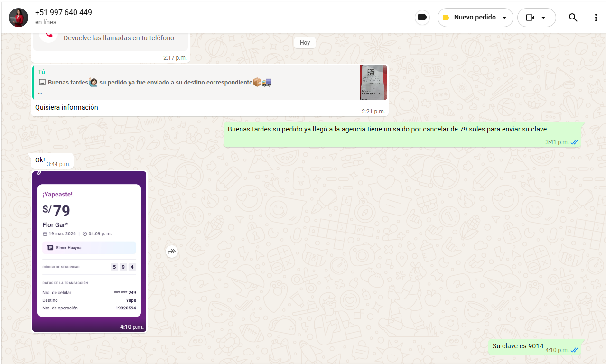606x364 pixels.
Task: Jump to quoted message about pedido enviado
Action: coord(190,83)
